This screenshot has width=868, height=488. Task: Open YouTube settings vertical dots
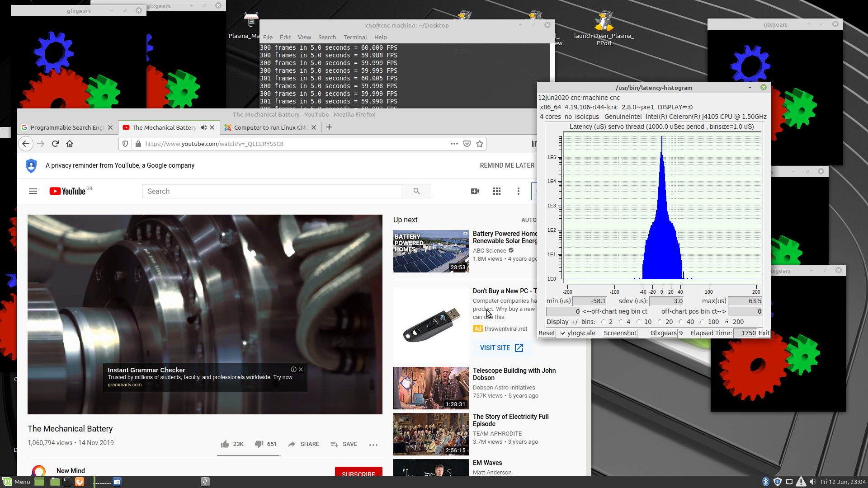[519, 191]
